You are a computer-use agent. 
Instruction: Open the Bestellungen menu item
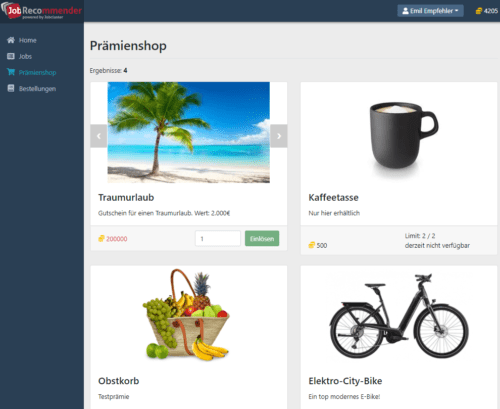click(37, 89)
